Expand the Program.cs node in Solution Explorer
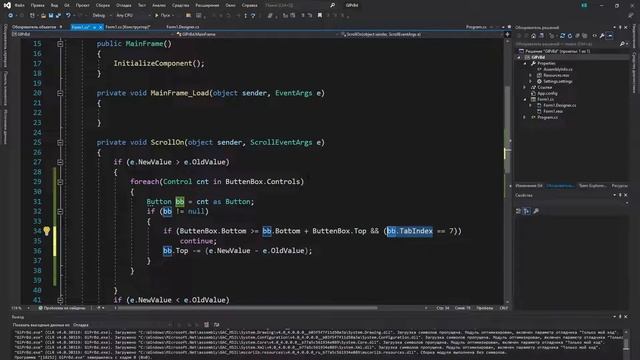640x360 pixels. [524, 117]
